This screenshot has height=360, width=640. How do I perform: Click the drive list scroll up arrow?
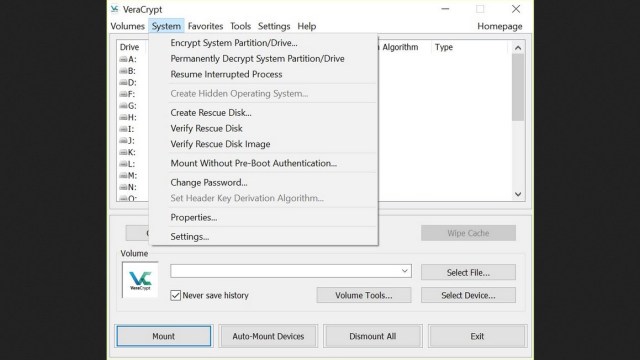tap(518, 48)
